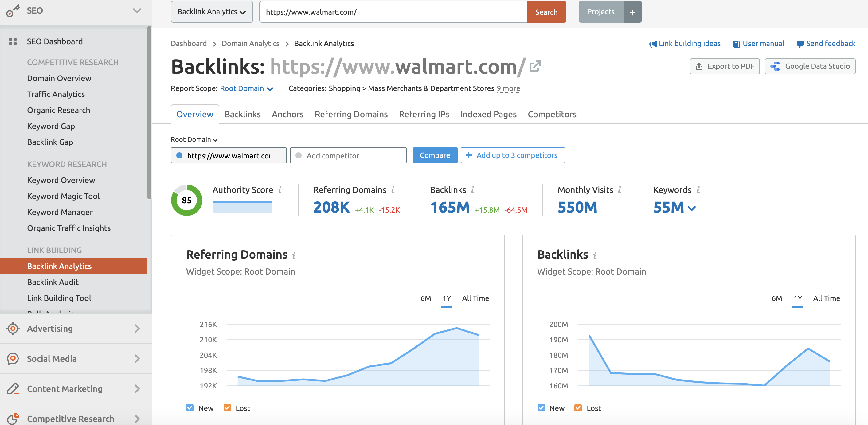Click the plus button beside Projects
This screenshot has height=425, width=868.
pyautogui.click(x=632, y=12)
